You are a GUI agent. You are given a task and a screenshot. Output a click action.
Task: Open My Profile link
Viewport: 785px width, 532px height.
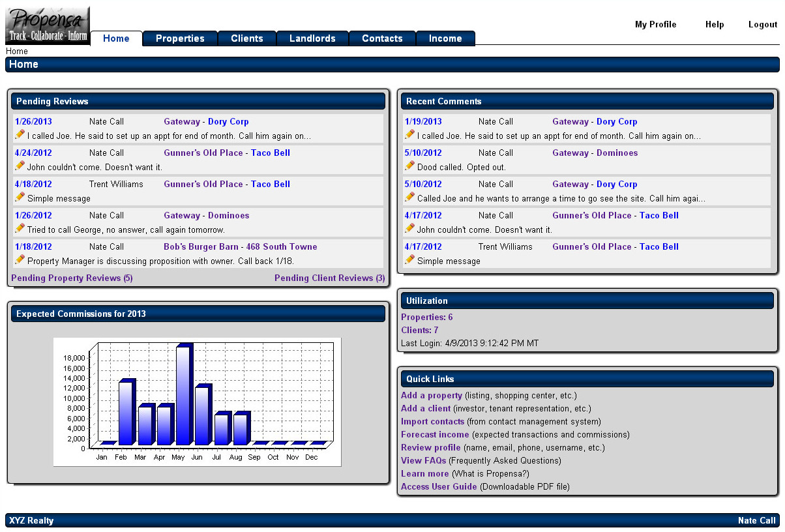click(x=656, y=25)
